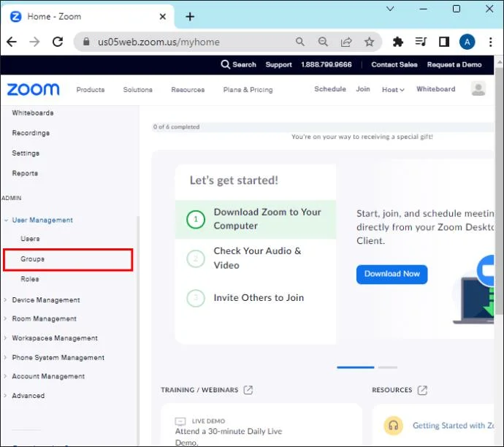Open the user profile avatar icon
504x447 pixels.
[x=478, y=88]
